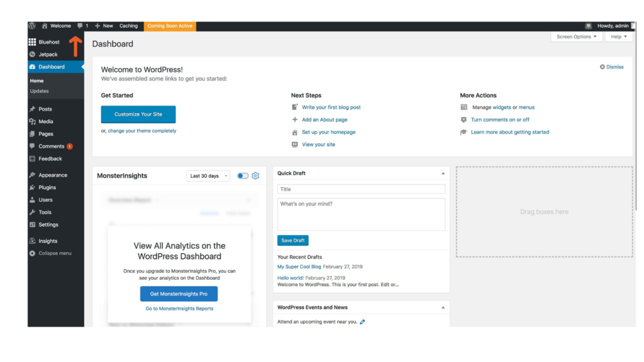
Task: Click the pencil icon beside event location
Action: pos(362,322)
